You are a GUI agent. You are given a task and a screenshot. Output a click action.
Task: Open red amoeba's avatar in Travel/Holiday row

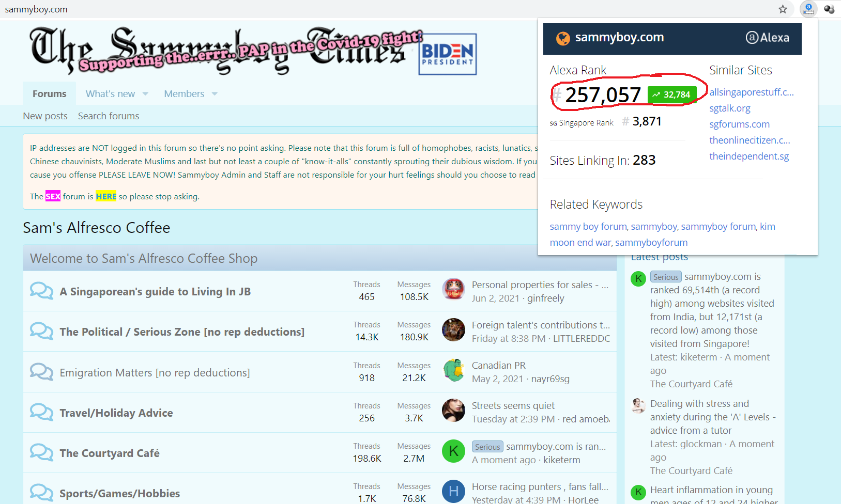point(453,411)
